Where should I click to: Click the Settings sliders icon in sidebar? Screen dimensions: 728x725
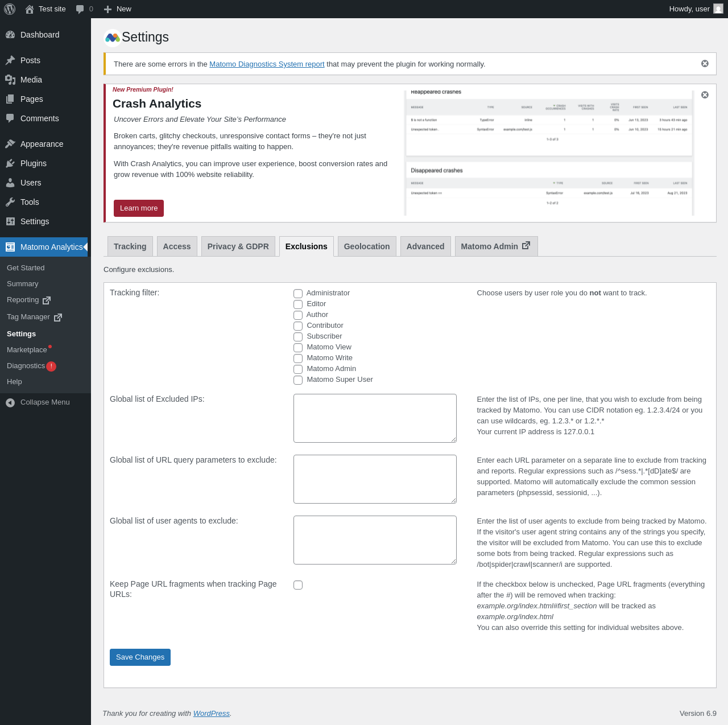pyautogui.click(x=10, y=221)
